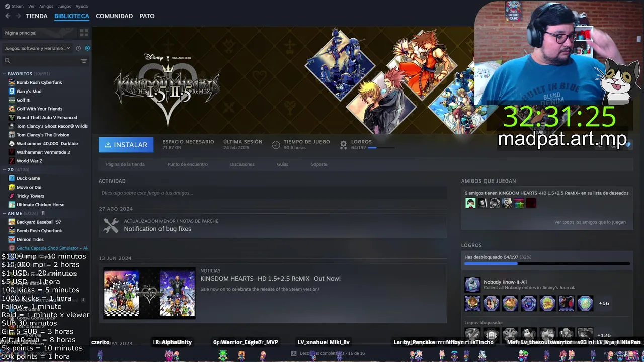This screenshot has width=644, height=362.
Task: Go to the BIBLIOTECA section
Action: point(71,16)
